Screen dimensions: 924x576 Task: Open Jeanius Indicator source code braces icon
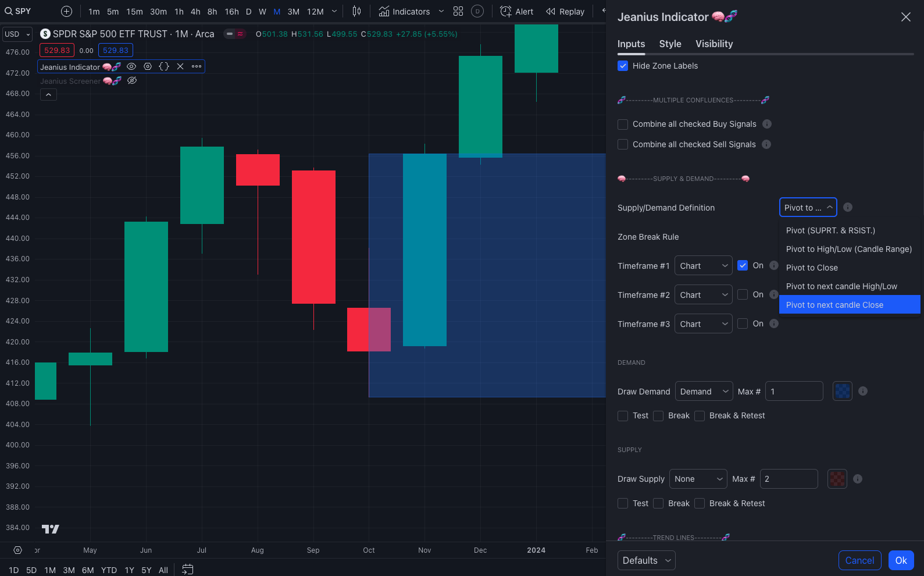(164, 66)
